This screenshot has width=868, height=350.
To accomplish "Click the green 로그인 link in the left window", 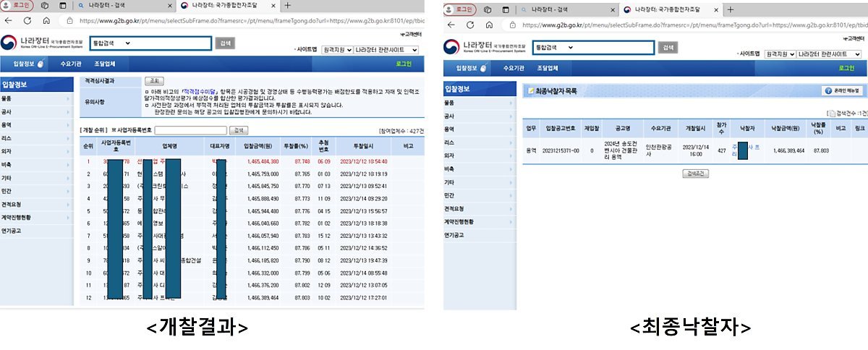I will pyautogui.click(x=403, y=64).
